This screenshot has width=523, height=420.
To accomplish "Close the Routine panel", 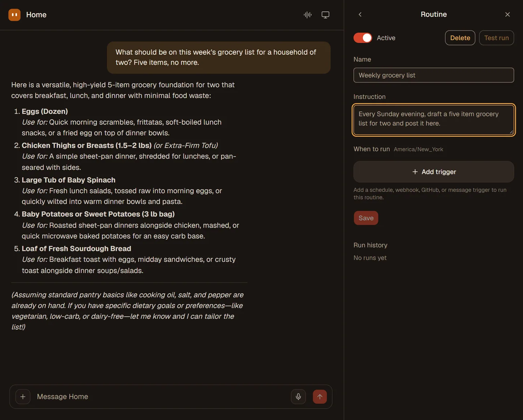I will pyautogui.click(x=507, y=15).
